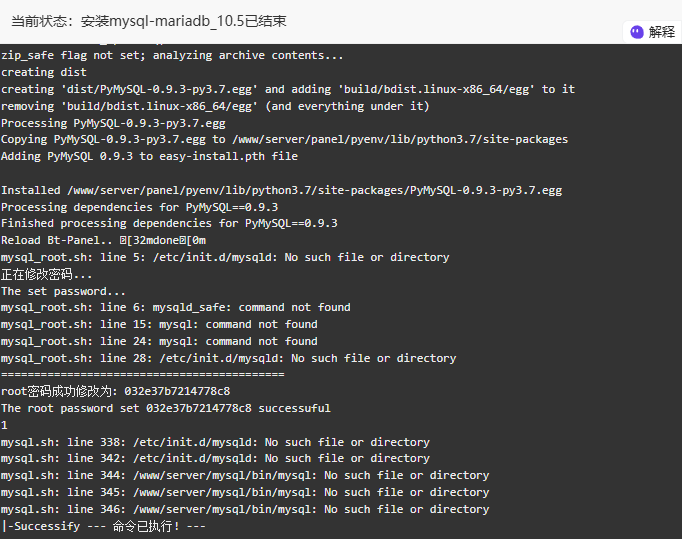Click the 'zip_safe flag not set' log line
Viewport: 682px width, 539px height.
(172, 56)
